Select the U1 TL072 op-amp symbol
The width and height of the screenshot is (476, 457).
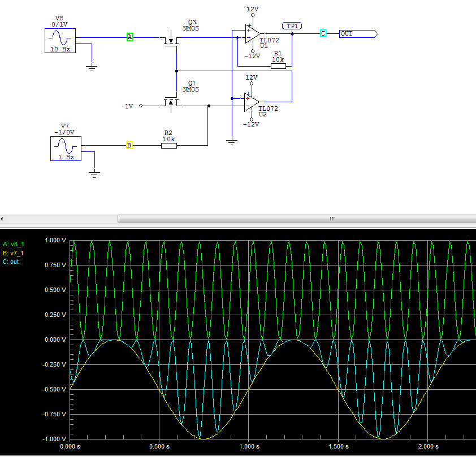252,34
